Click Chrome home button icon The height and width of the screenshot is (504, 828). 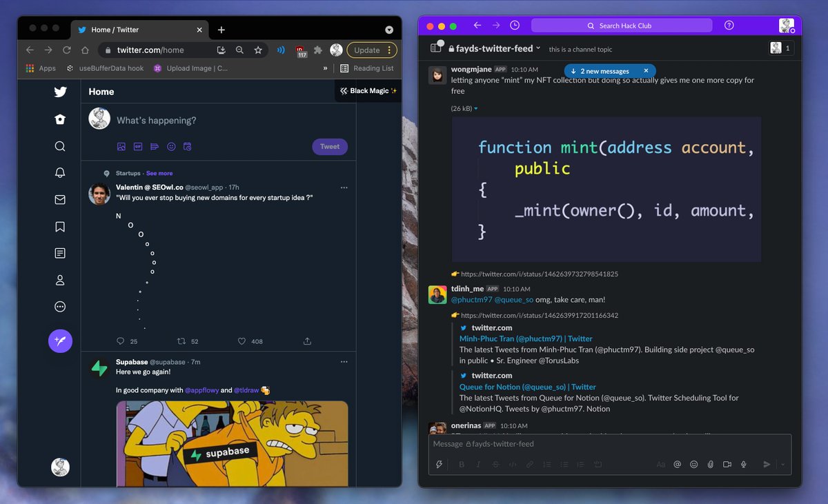(x=85, y=50)
